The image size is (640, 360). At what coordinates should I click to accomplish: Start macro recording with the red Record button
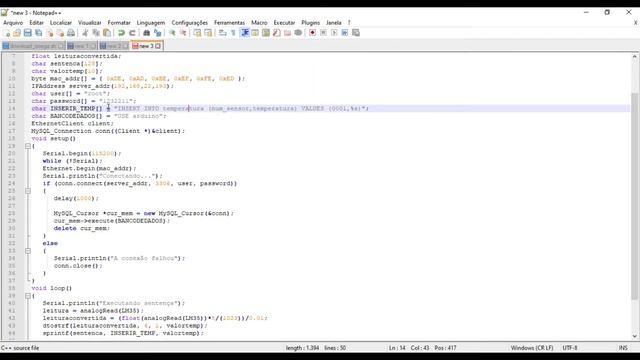pyautogui.click(x=312, y=33)
